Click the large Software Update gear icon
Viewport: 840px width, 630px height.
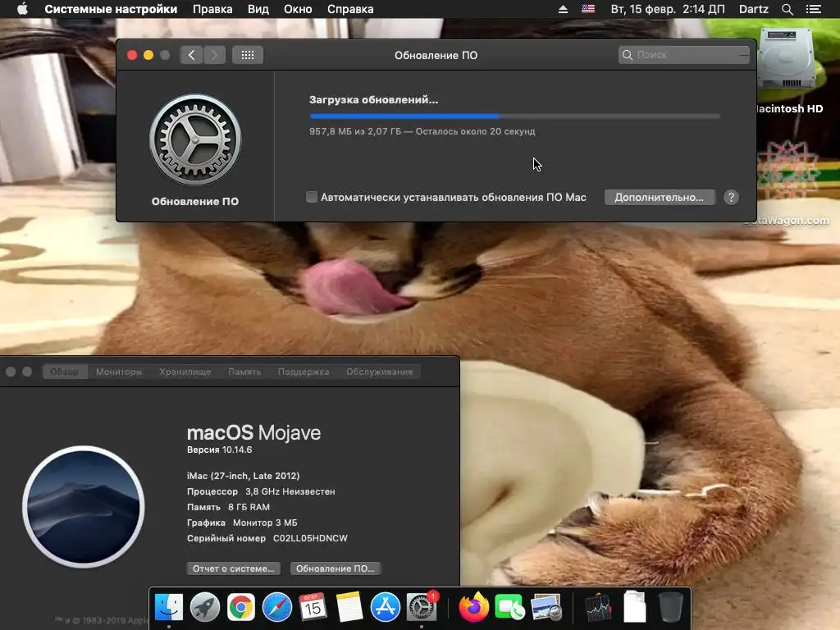tap(195, 139)
